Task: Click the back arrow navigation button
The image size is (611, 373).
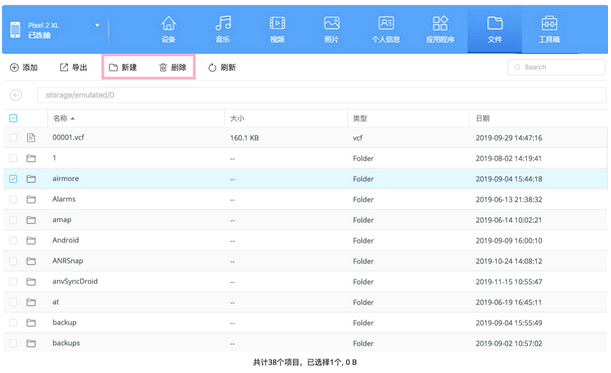Action: (x=16, y=95)
